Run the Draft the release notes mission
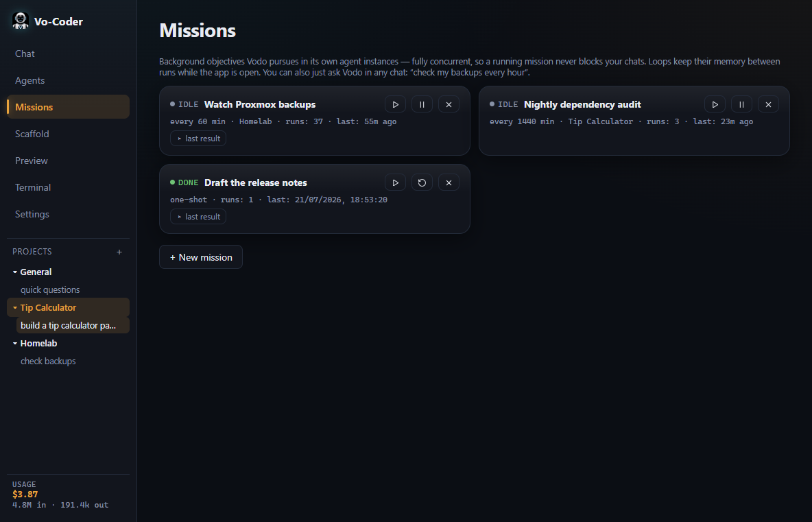Screen dimensions: 812x522 (395, 183)
